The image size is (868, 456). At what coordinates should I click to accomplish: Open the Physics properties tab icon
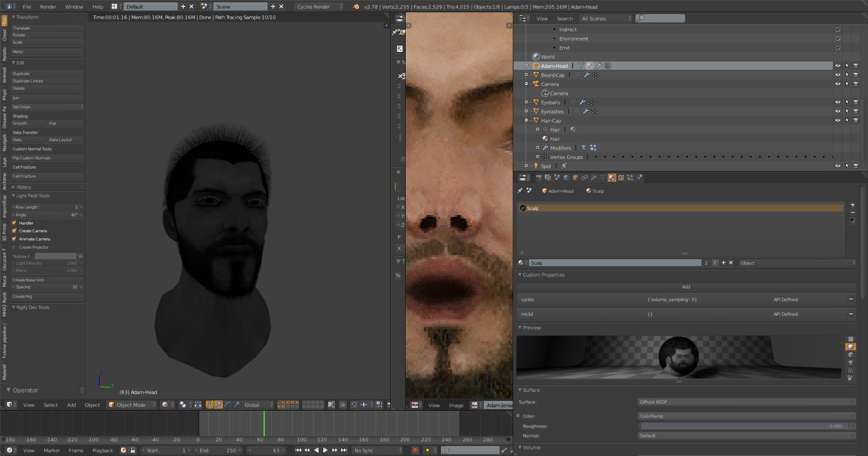tap(639, 178)
